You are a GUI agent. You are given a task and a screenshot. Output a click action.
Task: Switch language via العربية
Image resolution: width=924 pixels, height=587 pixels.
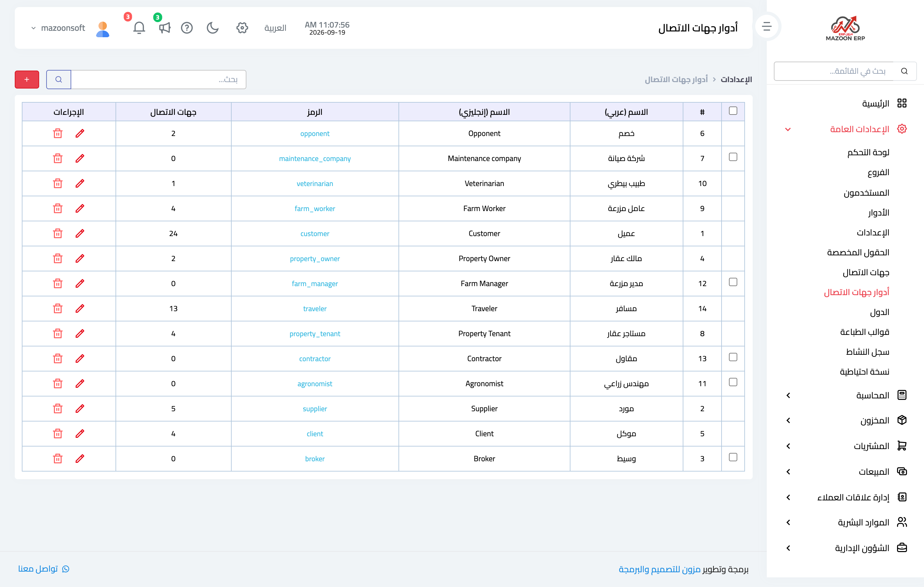coord(275,28)
